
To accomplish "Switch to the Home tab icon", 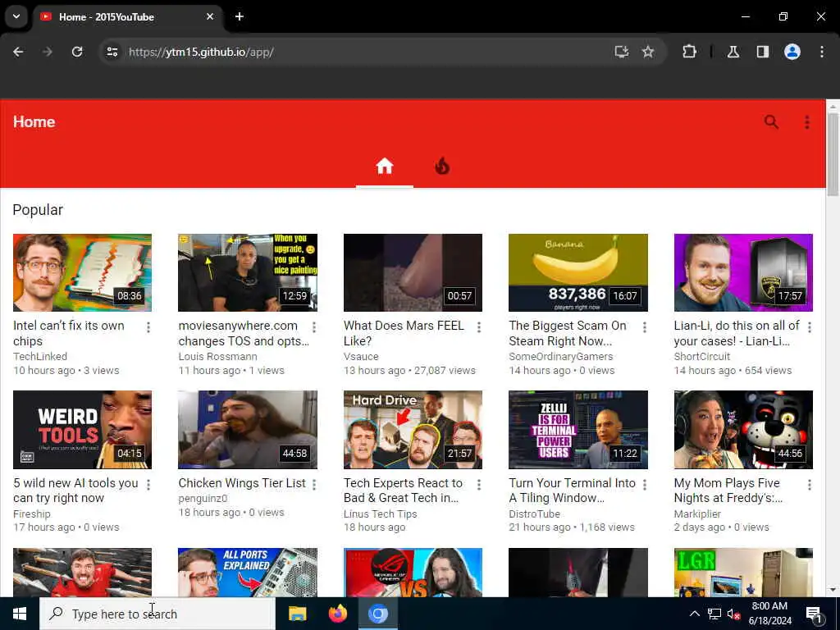I will point(385,167).
